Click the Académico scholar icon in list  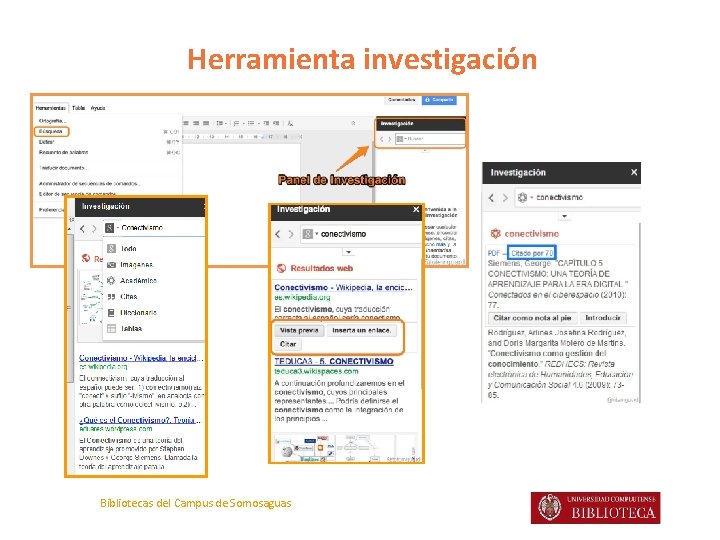point(111,281)
